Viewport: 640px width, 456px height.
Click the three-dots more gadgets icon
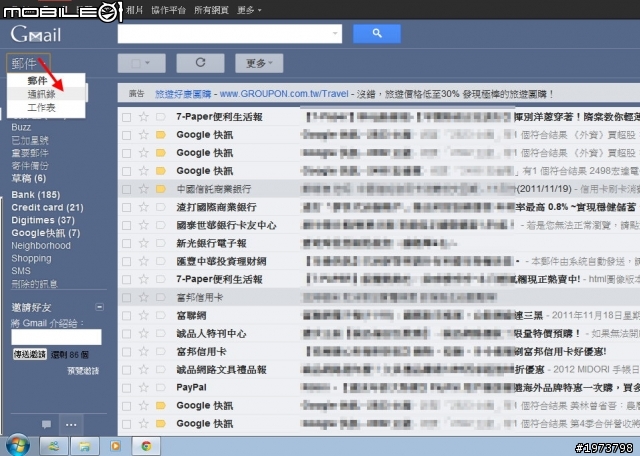[x=71, y=425]
